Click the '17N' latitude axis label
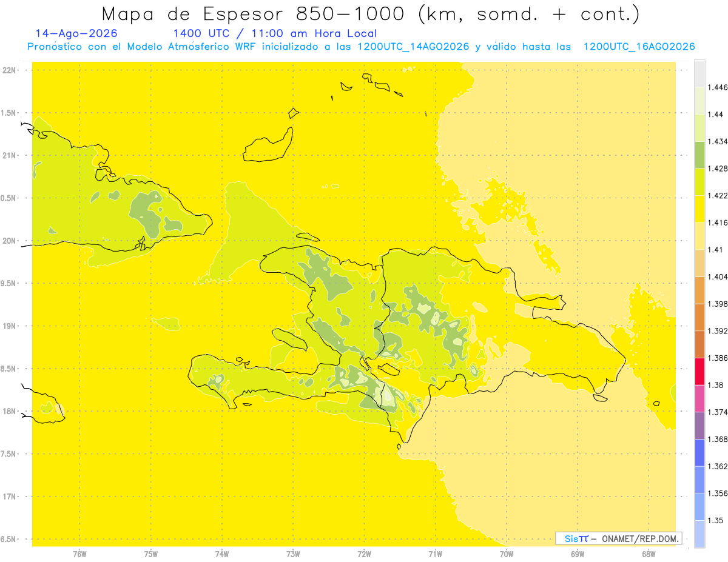The image size is (728, 562). click(x=10, y=497)
